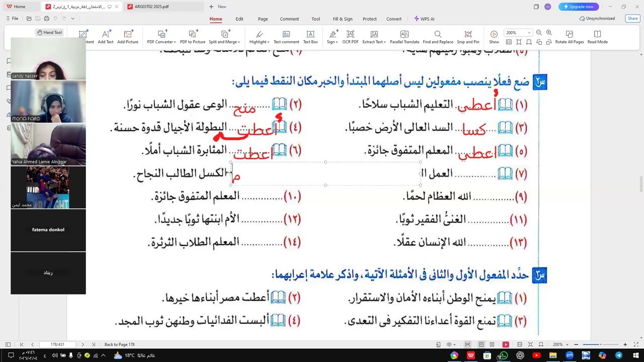644x362 pixels.
Task: Click the Add Text tool
Action: point(106,37)
